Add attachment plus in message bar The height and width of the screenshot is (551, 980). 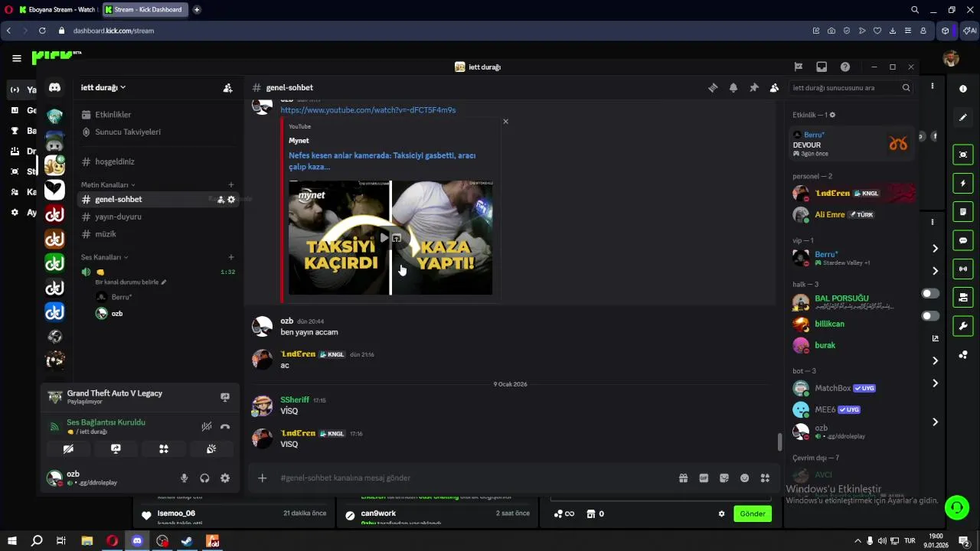click(x=262, y=478)
